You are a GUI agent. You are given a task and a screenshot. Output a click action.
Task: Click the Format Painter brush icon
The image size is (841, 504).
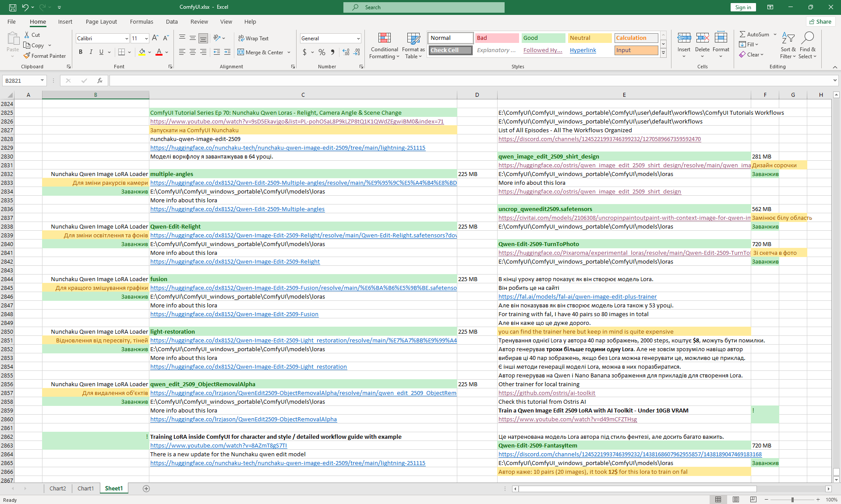click(27, 56)
